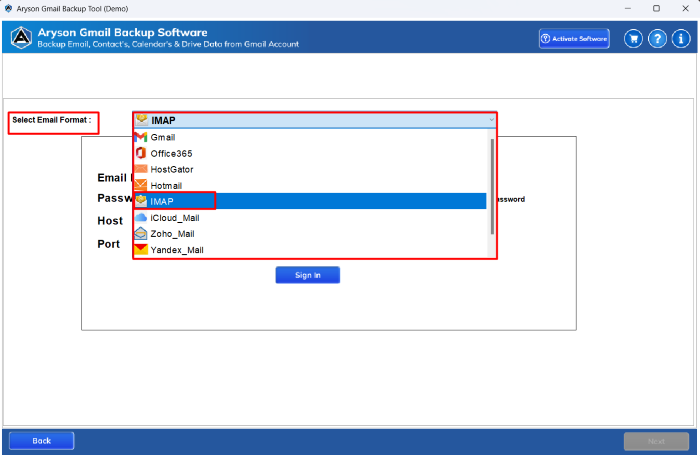
Task: Choose the highlighted IMAP option
Action: 310,201
